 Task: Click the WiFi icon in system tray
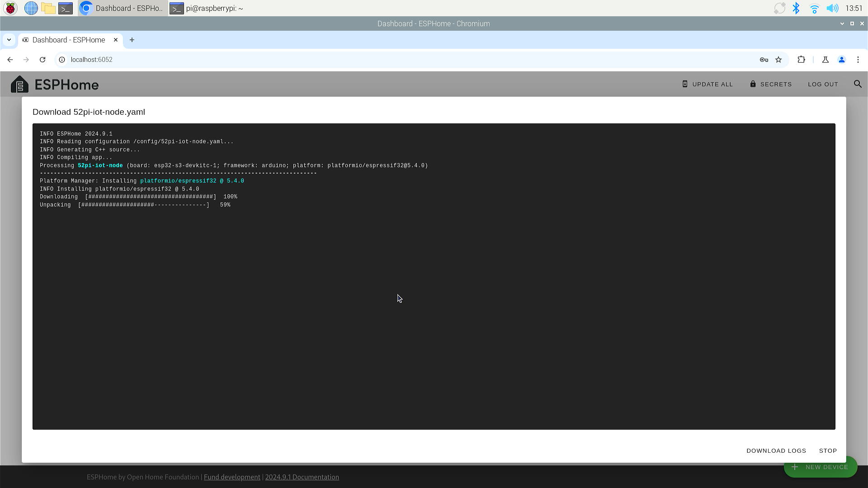(x=813, y=8)
